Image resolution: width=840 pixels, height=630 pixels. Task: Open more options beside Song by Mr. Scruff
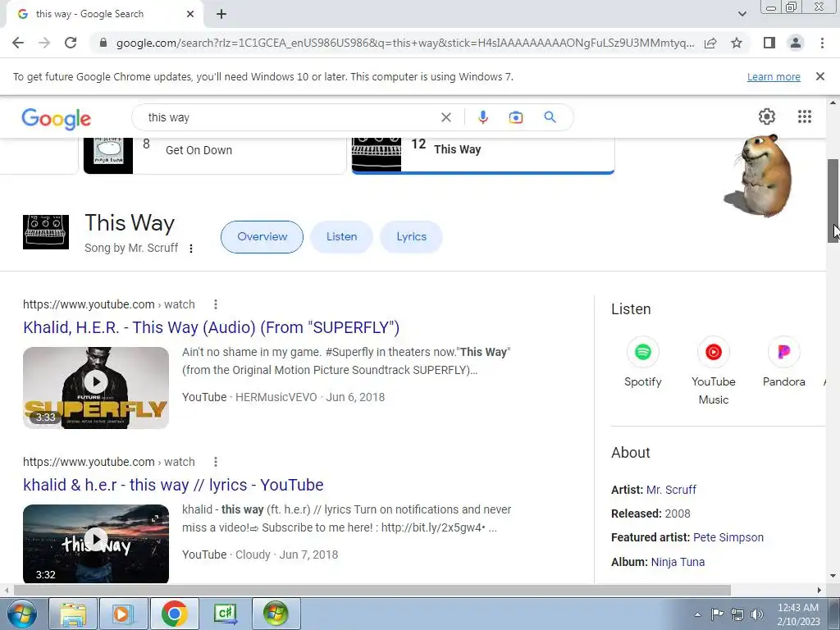point(190,248)
